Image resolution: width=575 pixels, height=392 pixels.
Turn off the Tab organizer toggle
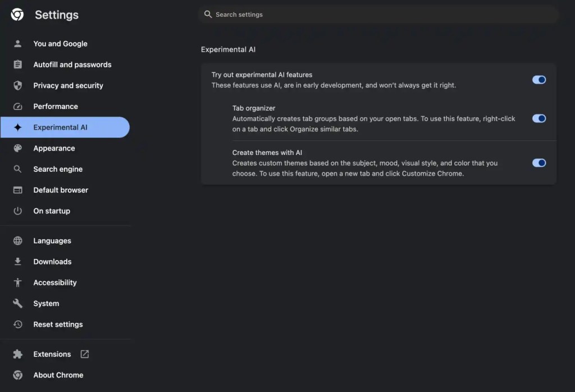(539, 118)
